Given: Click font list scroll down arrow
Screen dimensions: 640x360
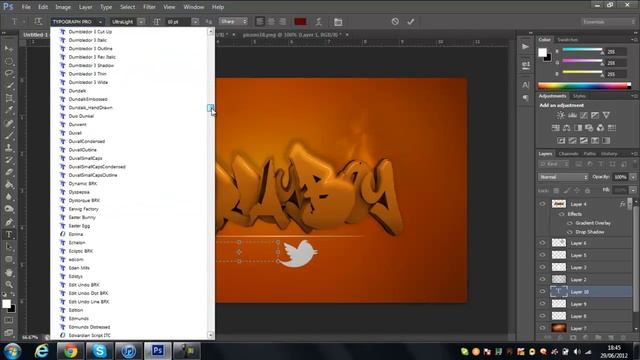Looking at the screenshot, I should coord(211,335).
